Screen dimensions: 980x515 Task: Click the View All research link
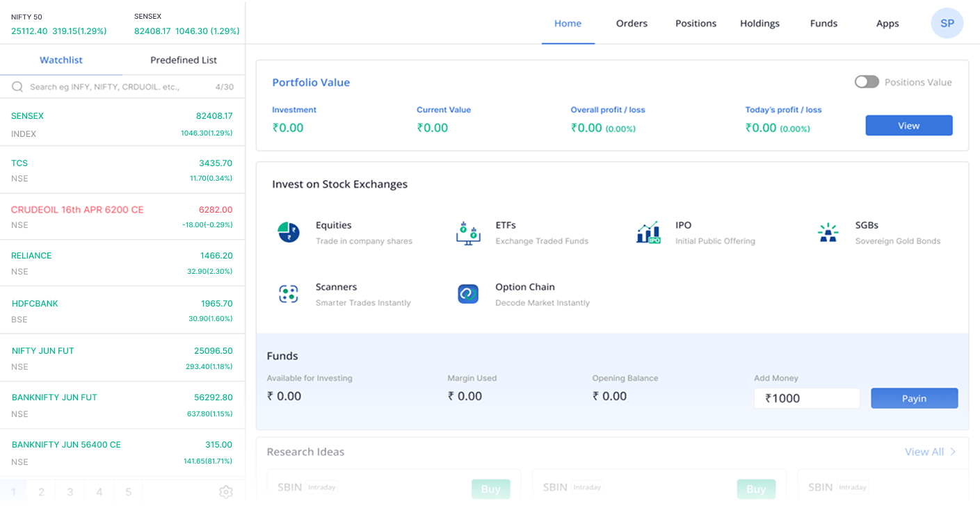click(x=924, y=452)
